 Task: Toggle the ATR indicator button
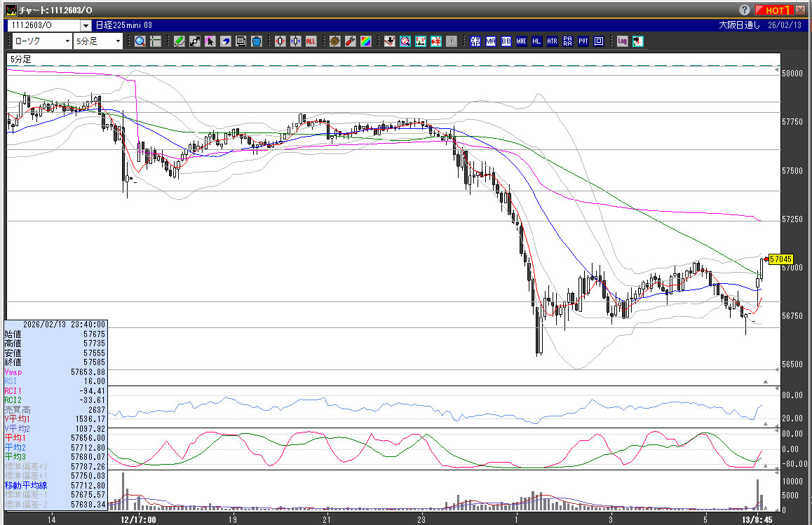[553, 41]
